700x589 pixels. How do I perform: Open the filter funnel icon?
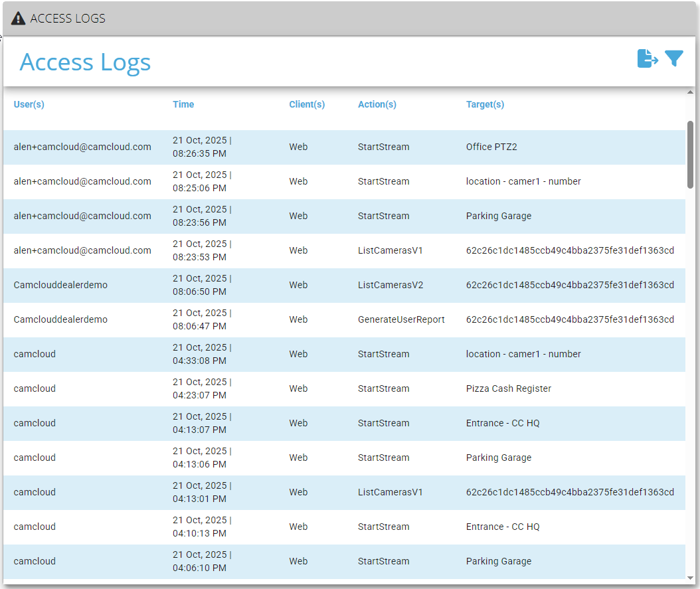673,59
